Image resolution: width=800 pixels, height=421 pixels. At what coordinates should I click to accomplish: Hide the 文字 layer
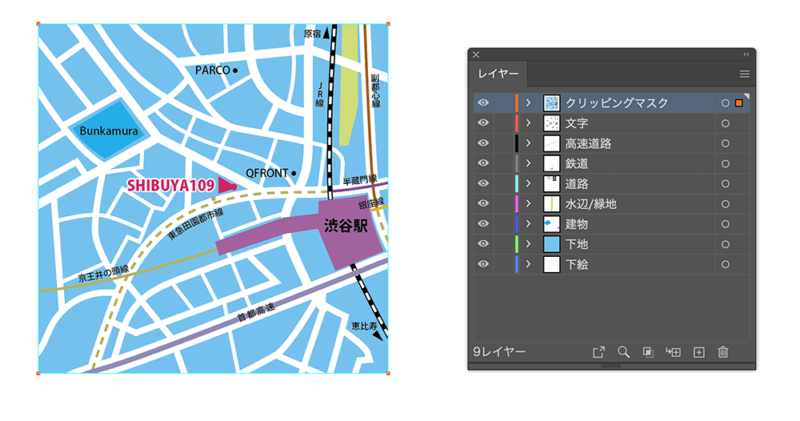click(x=483, y=123)
